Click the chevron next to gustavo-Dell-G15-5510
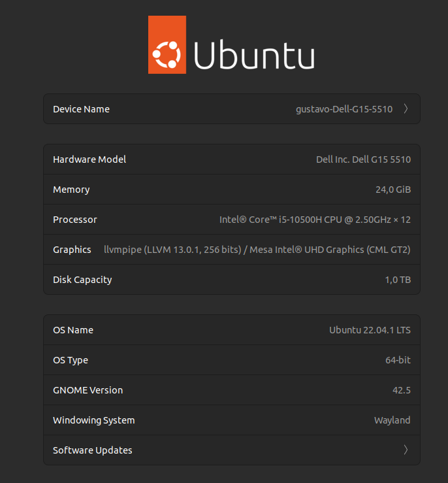 point(406,108)
